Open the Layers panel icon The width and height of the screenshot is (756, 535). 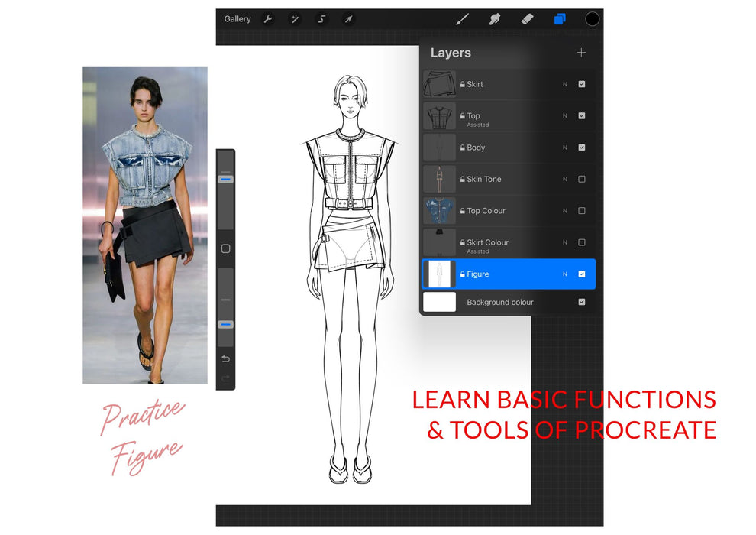(x=560, y=19)
